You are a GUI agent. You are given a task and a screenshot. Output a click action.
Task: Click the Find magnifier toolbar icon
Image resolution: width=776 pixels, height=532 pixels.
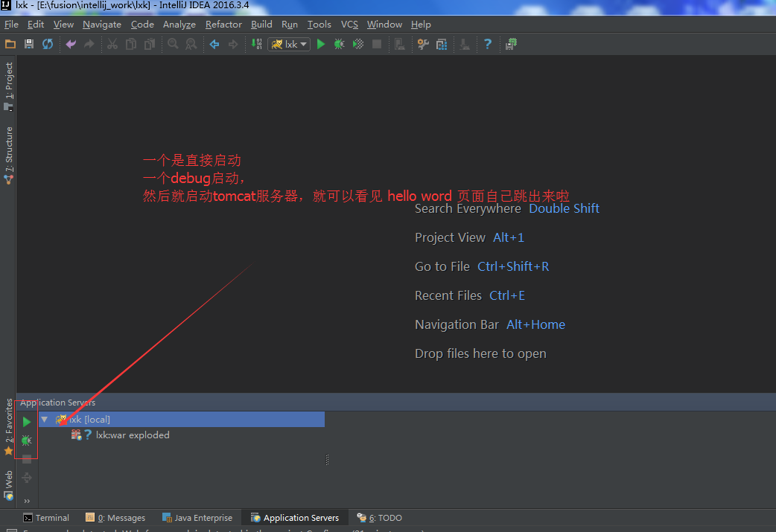[173, 44]
